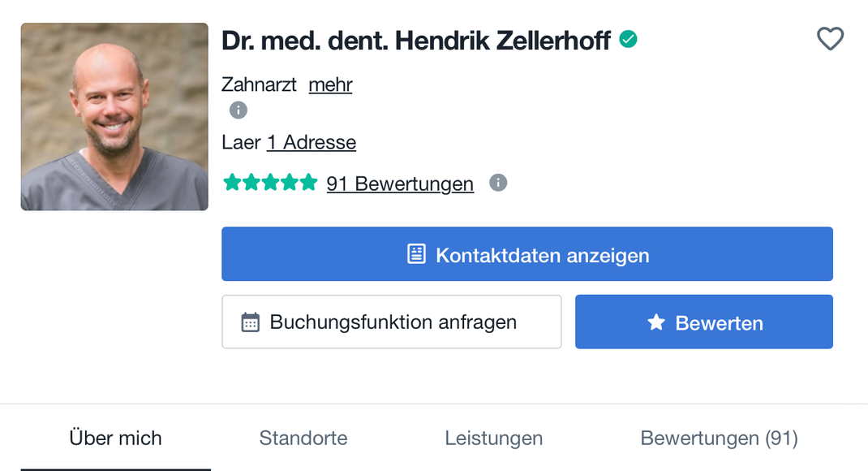Open the 1 Adresse link
Viewport: 868px width, 471px height.
[x=312, y=142]
